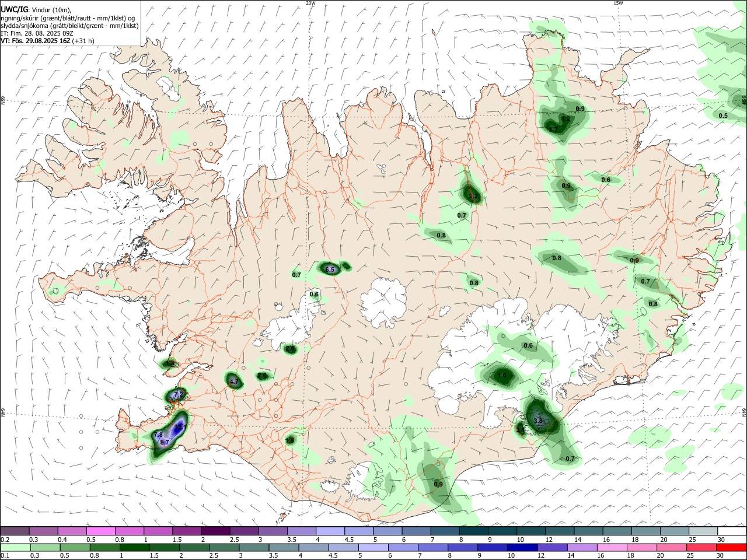747x560 pixels.
Task: Select the 1.6 value on the glacier
Action: coord(502,376)
